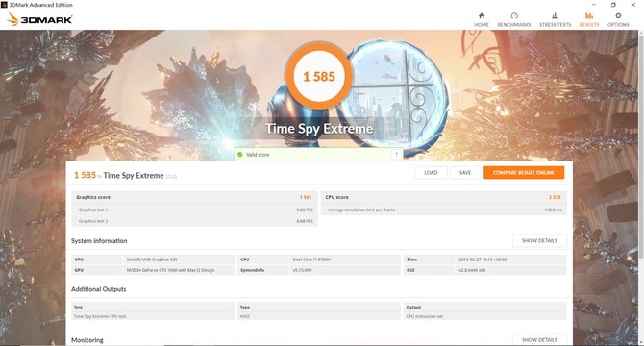Click the Graphics test 1 row
The image size is (644, 346).
coord(194,210)
